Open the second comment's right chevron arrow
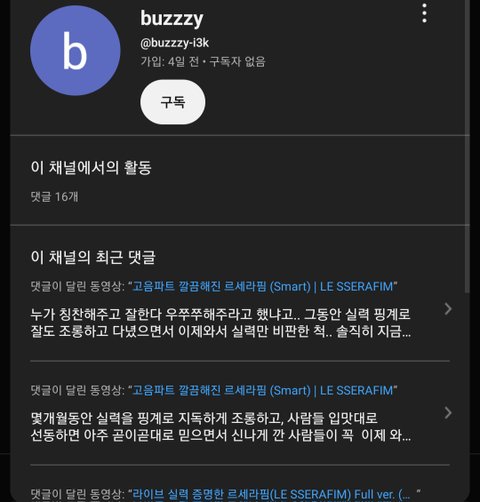 pyautogui.click(x=448, y=413)
